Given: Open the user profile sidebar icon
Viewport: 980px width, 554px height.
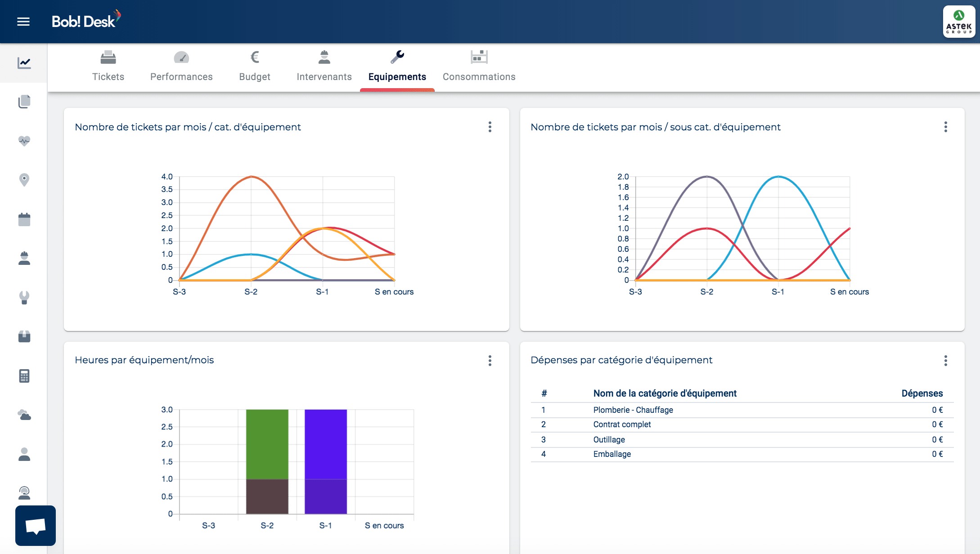Looking at the screenshot, I should click(x=24, y=454).
